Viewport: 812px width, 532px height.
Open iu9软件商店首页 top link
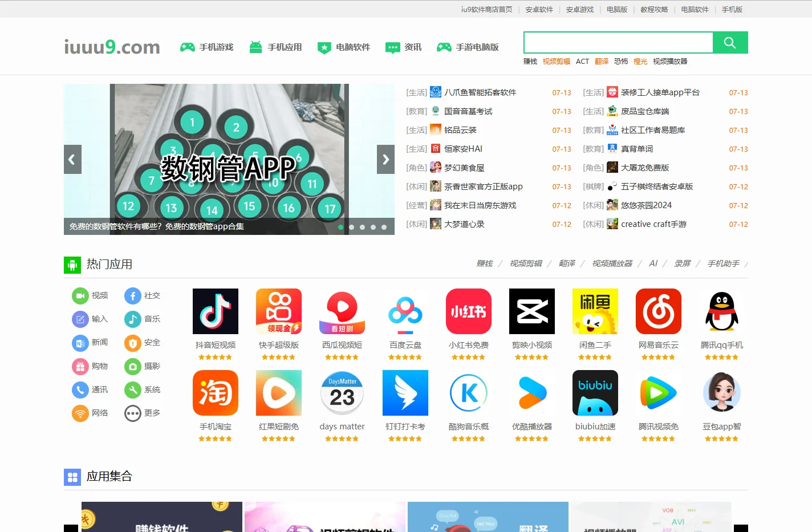click(x=487, y=10)
